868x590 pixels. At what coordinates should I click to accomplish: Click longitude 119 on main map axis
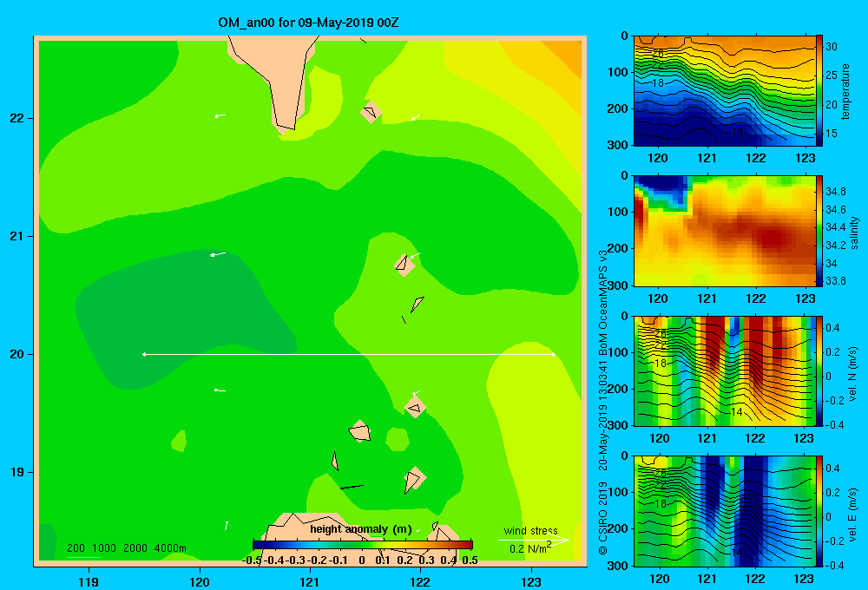89,581
